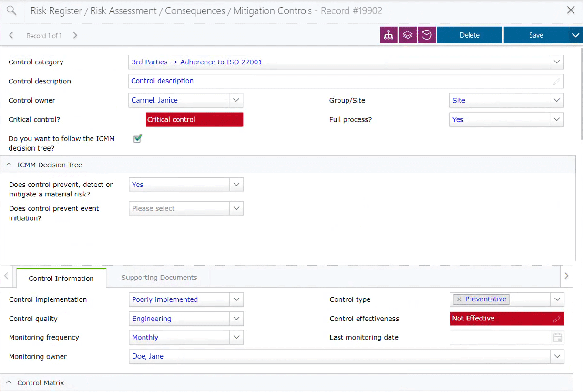Remove the Preventative control type tag
583x392 pixels.
[459, 299]
